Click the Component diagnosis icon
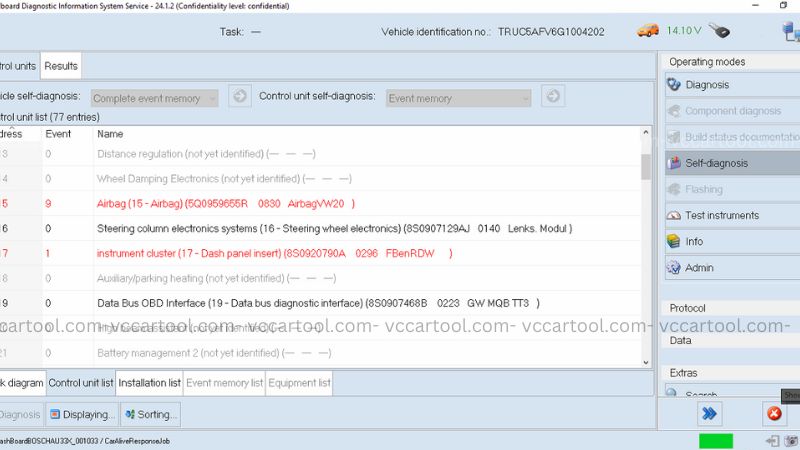This screenshot has width=800, height=450. point(674,111)
